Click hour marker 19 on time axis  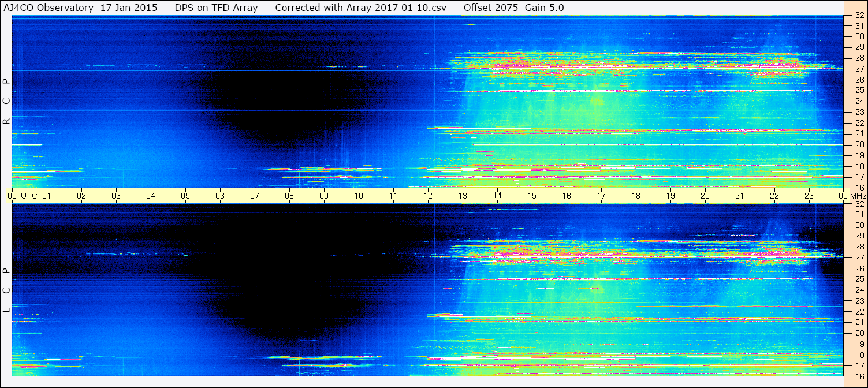(670, 196)
